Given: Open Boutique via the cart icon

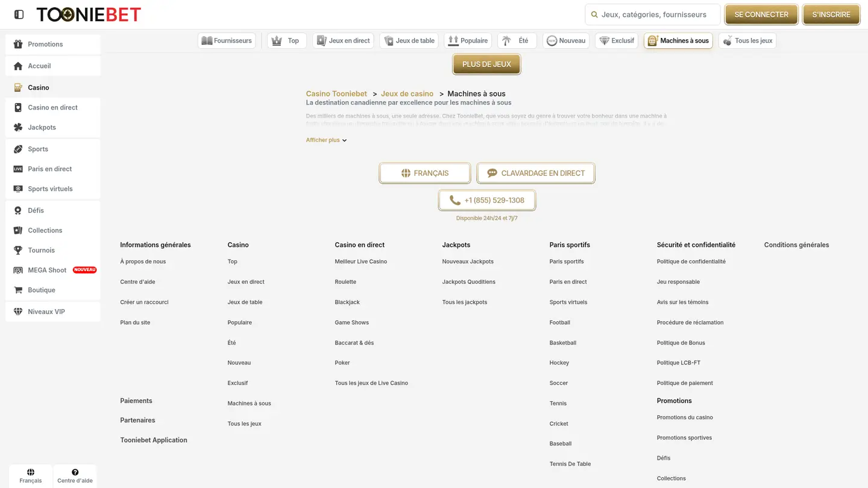Looking at the screenshot, I should [x=18, y=290].
